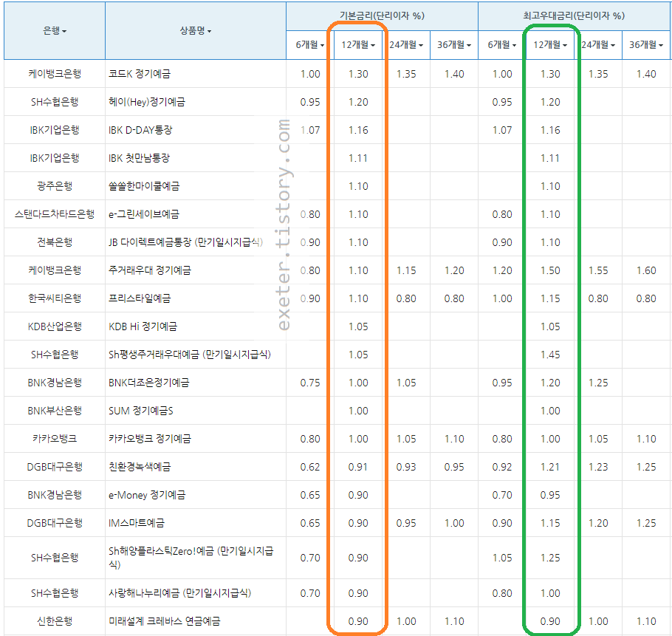Sort by 36개월 under 기본금리
The height and width of the screenshot is (636, 672).
(x=454, y=44)
